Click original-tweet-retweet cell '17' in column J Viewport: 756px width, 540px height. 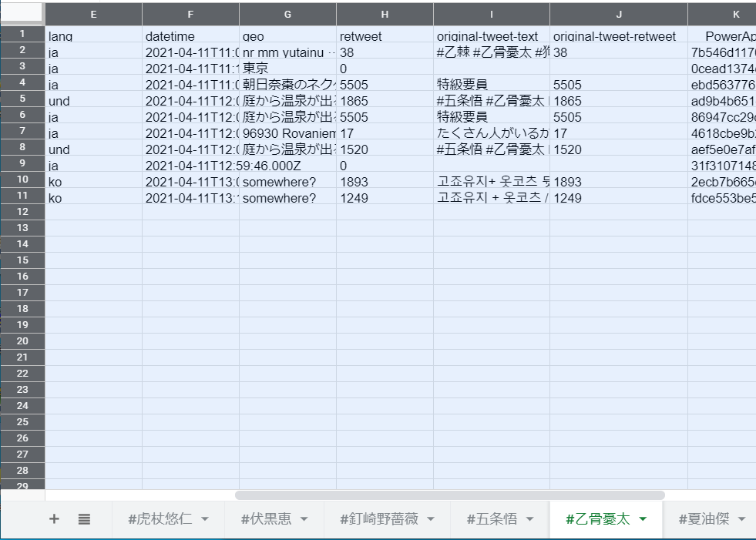tap(619, 131)
